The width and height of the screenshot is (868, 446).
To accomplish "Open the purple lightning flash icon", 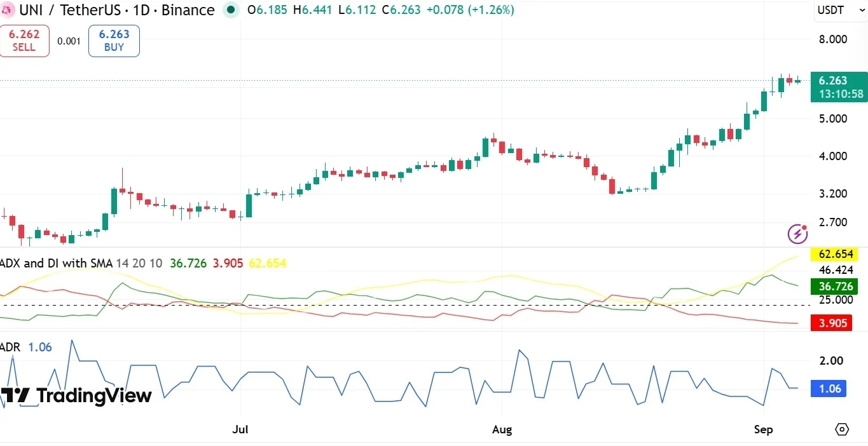I will point(797,234).
